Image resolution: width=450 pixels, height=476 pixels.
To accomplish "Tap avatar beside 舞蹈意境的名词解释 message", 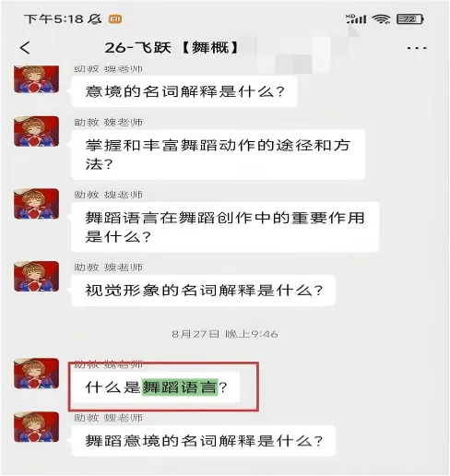I will pos(36,427).
